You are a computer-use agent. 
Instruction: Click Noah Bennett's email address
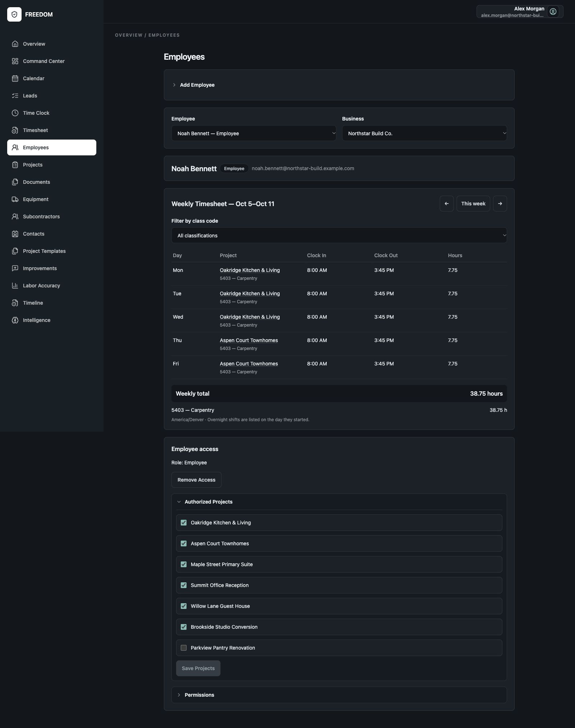(x=303, y=168)
